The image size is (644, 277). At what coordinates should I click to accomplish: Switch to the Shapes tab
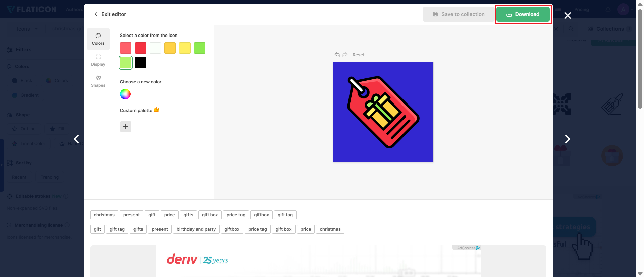pos(98,81)
